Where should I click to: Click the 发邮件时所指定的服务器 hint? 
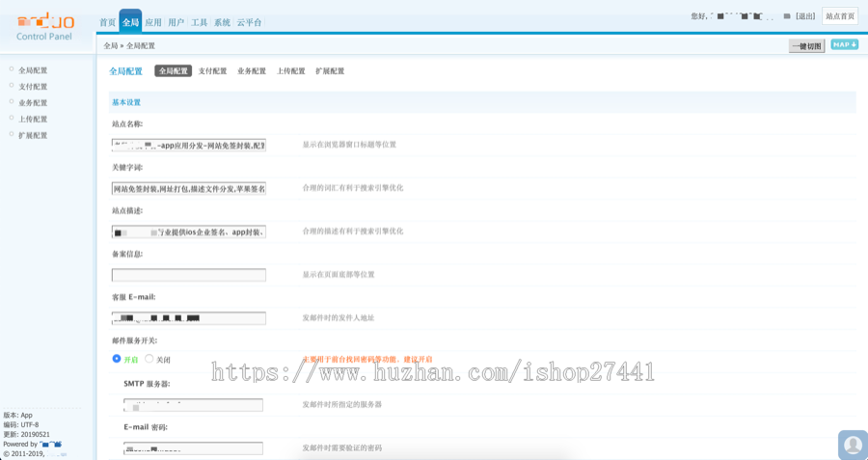pyautogui.click(x=342, y=405)
